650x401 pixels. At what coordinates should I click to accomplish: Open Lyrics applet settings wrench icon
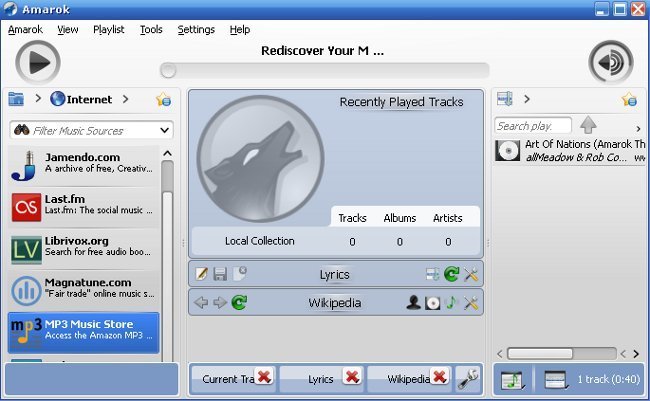coord(471,274)
